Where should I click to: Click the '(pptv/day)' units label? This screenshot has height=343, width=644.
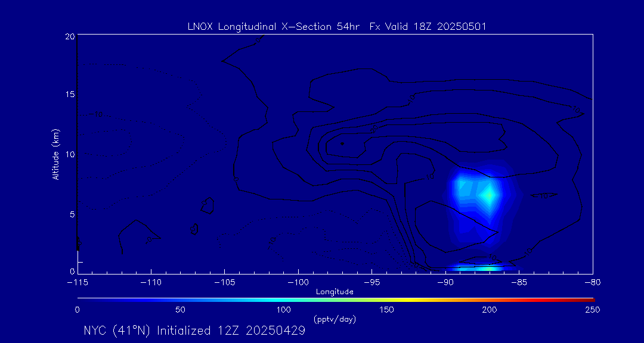(335, 319)
